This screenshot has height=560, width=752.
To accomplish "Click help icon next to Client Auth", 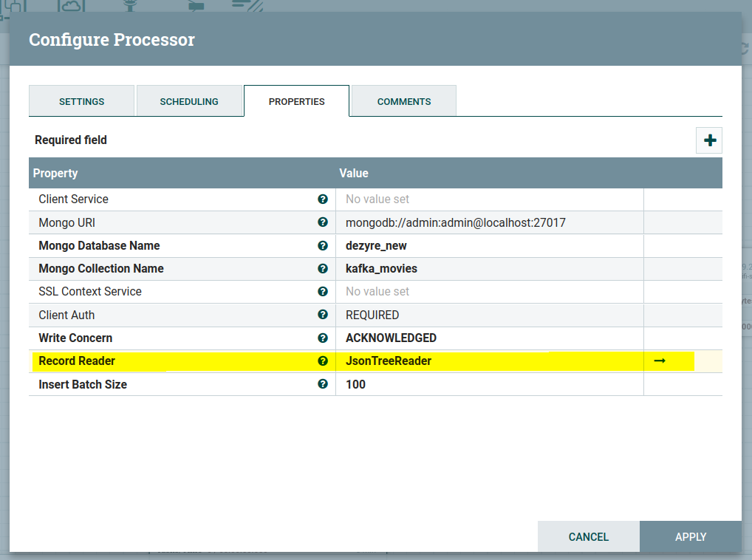I will [x=323, y=315].
